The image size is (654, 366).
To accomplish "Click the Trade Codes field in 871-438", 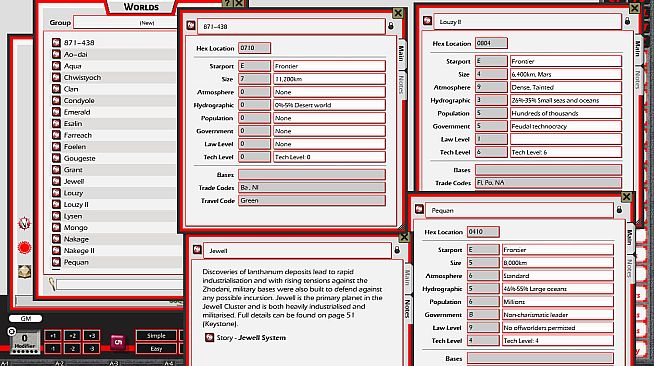I will [312, 188].
